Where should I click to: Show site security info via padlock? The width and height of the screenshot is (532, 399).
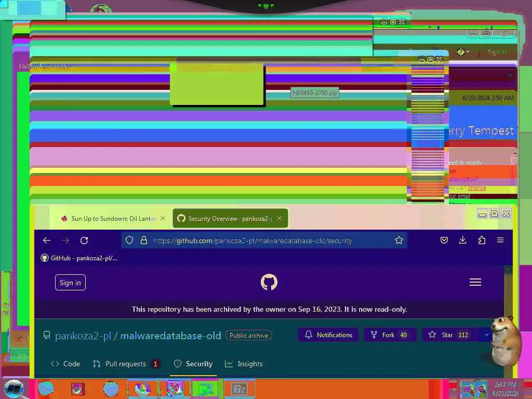coord(144,241)
